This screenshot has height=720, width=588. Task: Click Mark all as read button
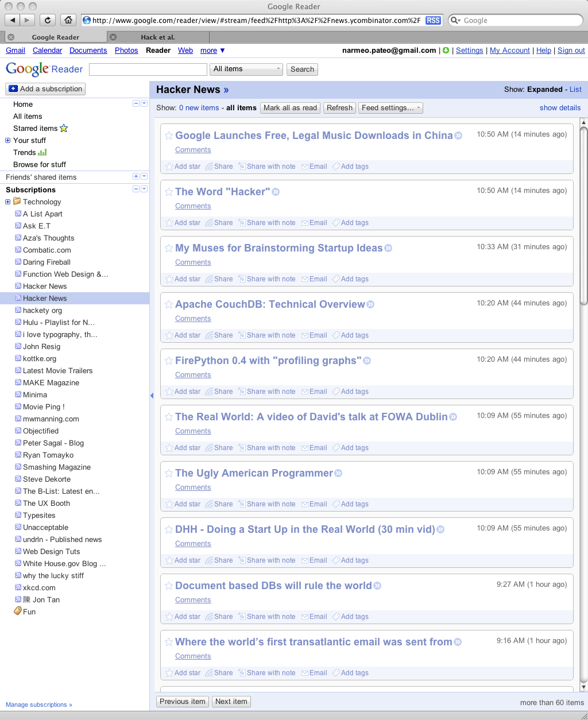click(291, 107)
